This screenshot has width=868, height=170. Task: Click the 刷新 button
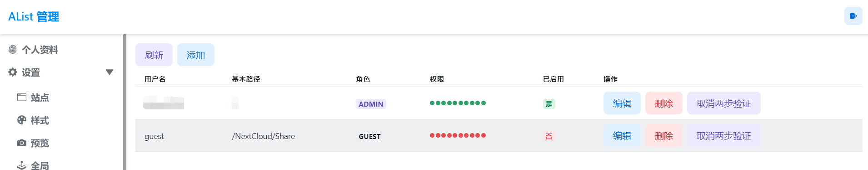[x=154, y=55]
